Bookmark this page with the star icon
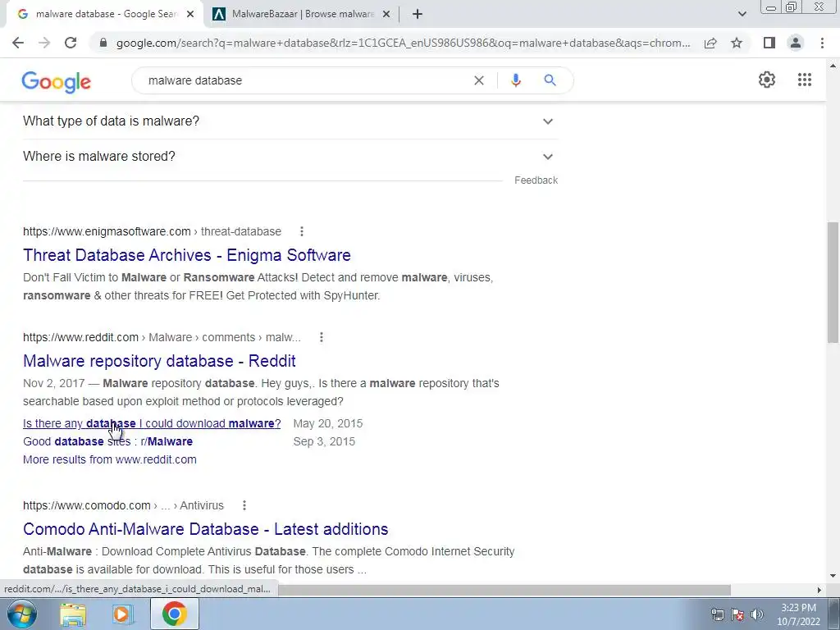This screenshot has width=840, height=630. tap(737, 43)
